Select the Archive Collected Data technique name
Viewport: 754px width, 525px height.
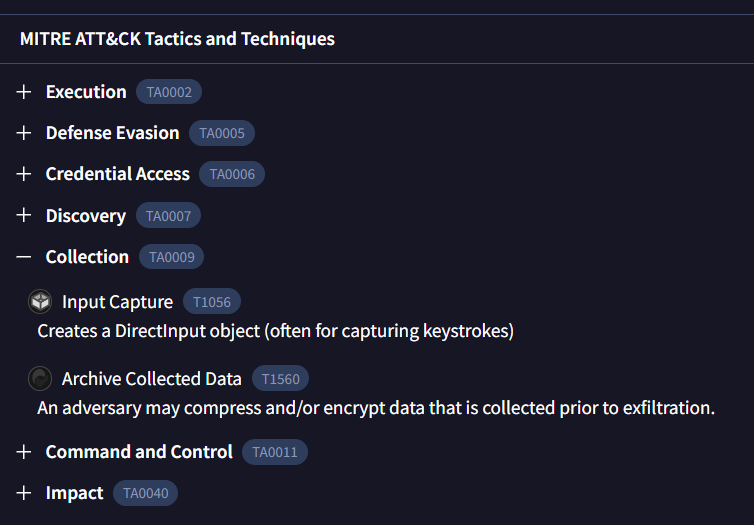click(x=152, y=379)
